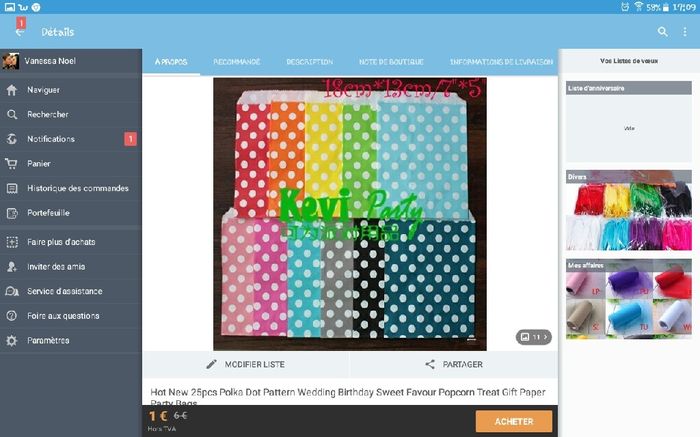Image resolution: width=700 pixels, height=437 pixels.
Task: Open Notifications menu entry
Action: [71, 139]
